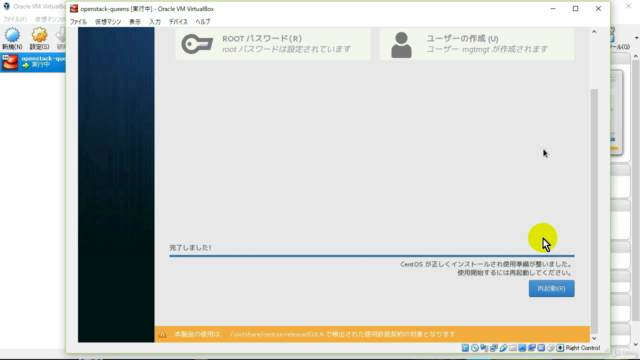Click the display status bar icon
This screenshot has height=360, width=640.
(x=522, y=348)
